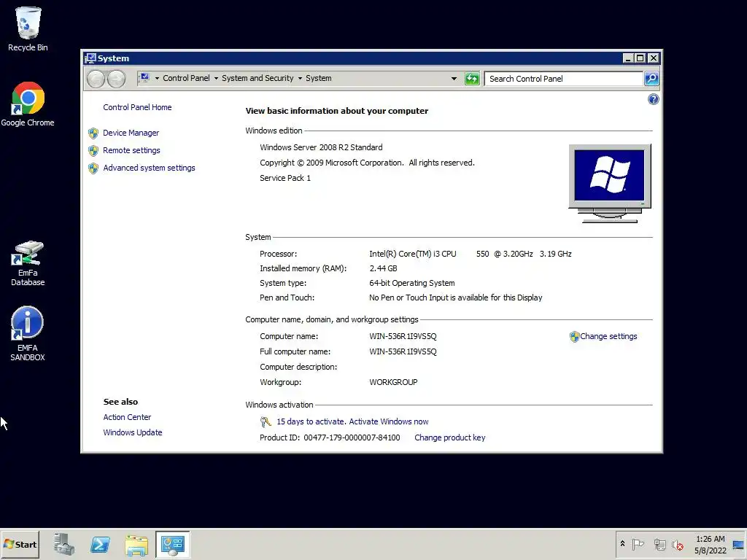Click the search magnifier button
This screenshot has height=560, width=747.
(x=651, y=79)
